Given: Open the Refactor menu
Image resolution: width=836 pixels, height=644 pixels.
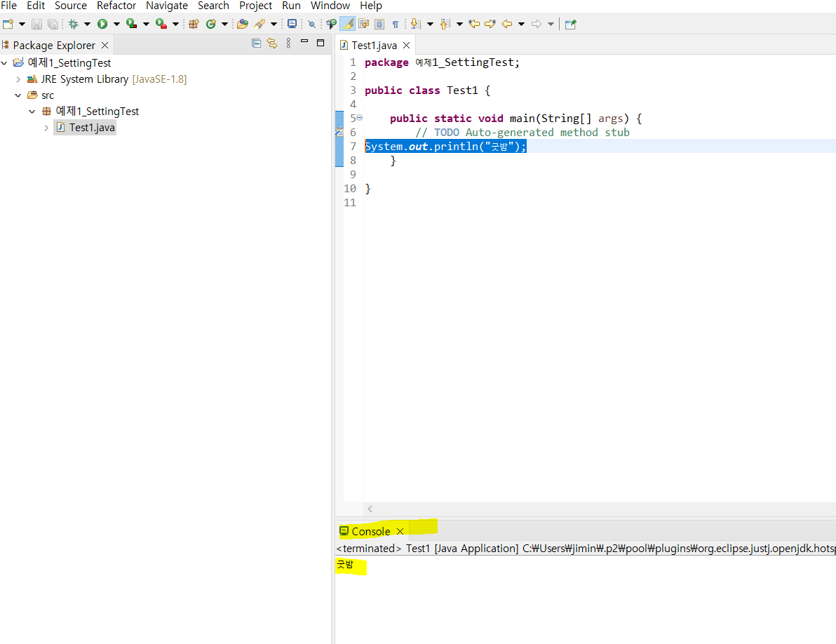Looking at the screenshot, I should point(116,6).
